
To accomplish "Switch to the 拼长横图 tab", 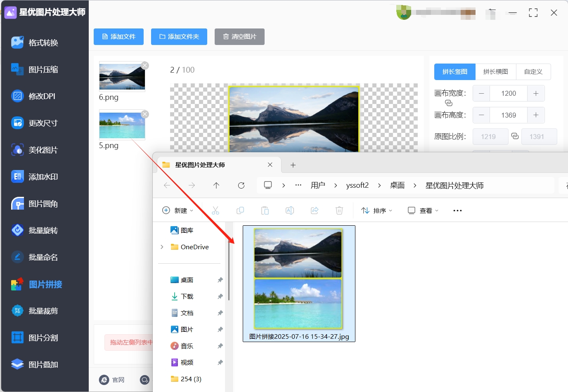I will pyautogui.click(x=496, y=72).
